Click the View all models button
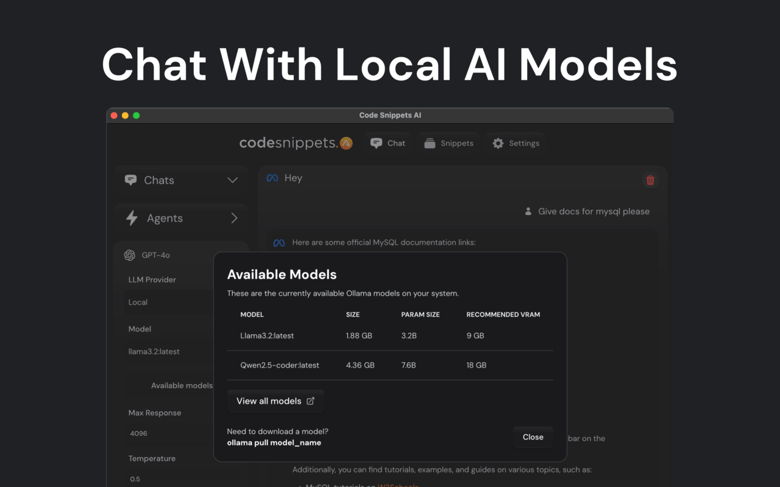780x487 pixels. (x=275, y=401)
